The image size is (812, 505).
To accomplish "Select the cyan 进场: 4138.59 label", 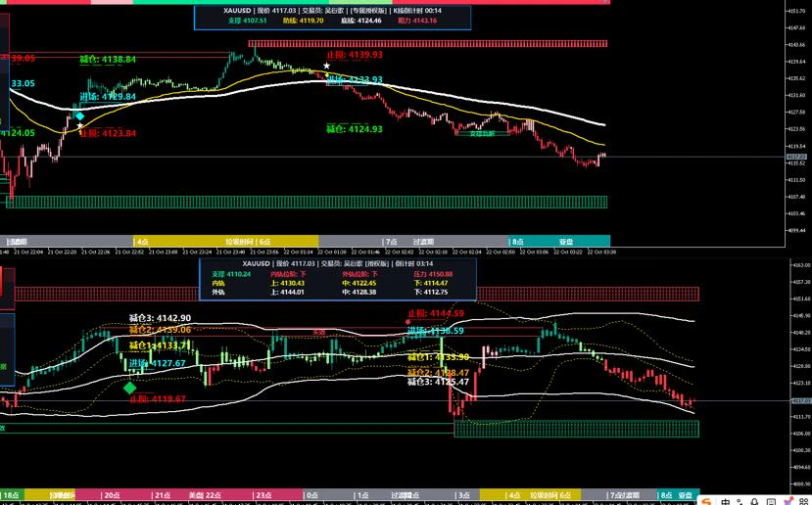I will pyautogui.click(x=436, y=331).
